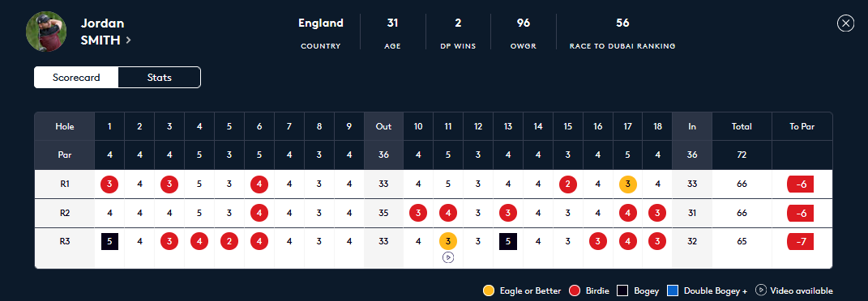The height and width of the screenshot is (301, 868).
Task: Switch to the Stats tab
Action: point(160,78)
